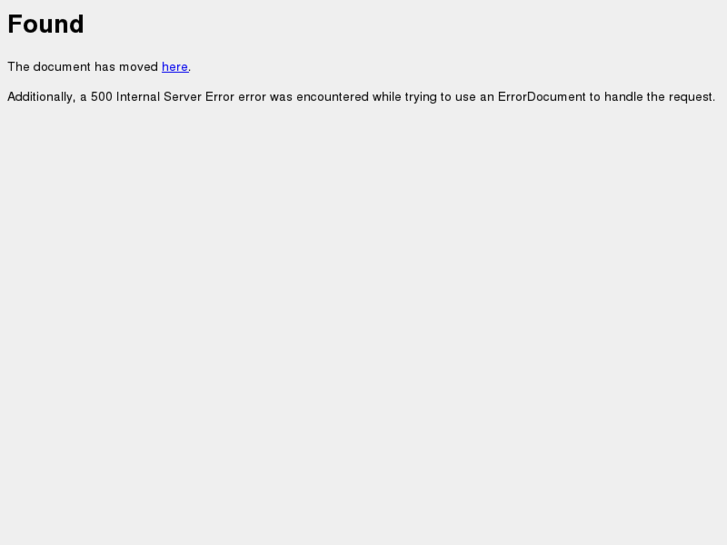727x545 pixels.
Task: Click the word 'Additionally' in the error message
Action: click(41, 97)
